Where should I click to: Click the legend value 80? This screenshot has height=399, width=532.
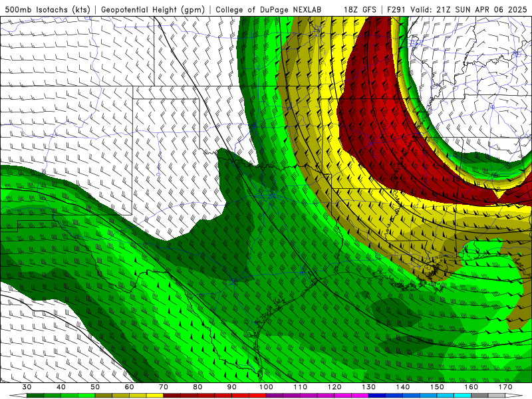[x=198, y=387]
